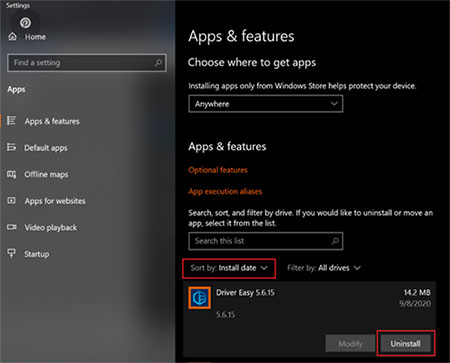The height and width of the screenshot is (363, 450).
Task: Open Optional features link
Action: pyautogui.click(x=218, y=170)
